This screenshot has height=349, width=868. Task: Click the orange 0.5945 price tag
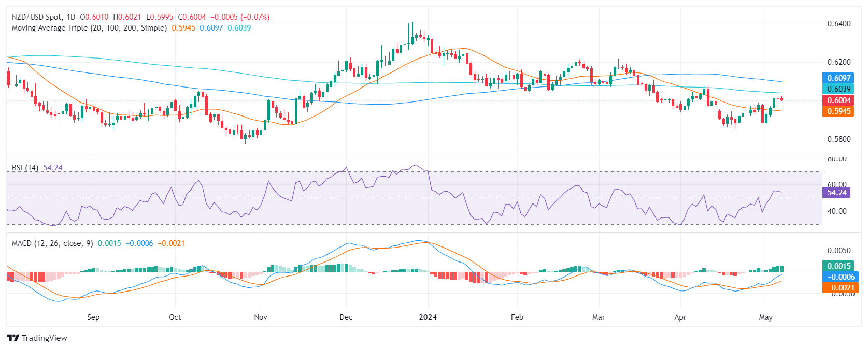pyautogui.click(x=838, y=111)
